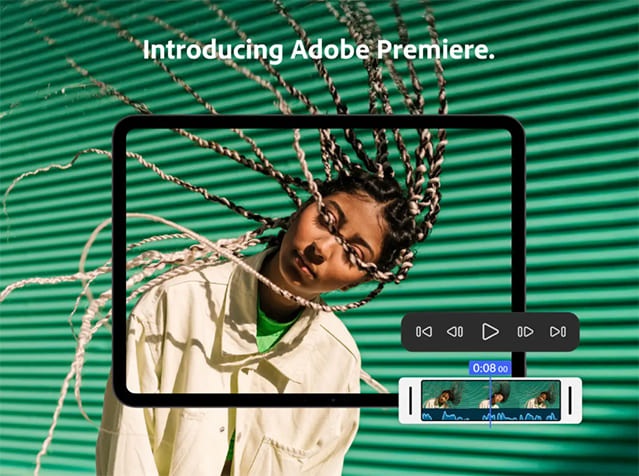Click the step back one frame icon
The height and width of the screenshot is (476, 639).
coord(455,332)
